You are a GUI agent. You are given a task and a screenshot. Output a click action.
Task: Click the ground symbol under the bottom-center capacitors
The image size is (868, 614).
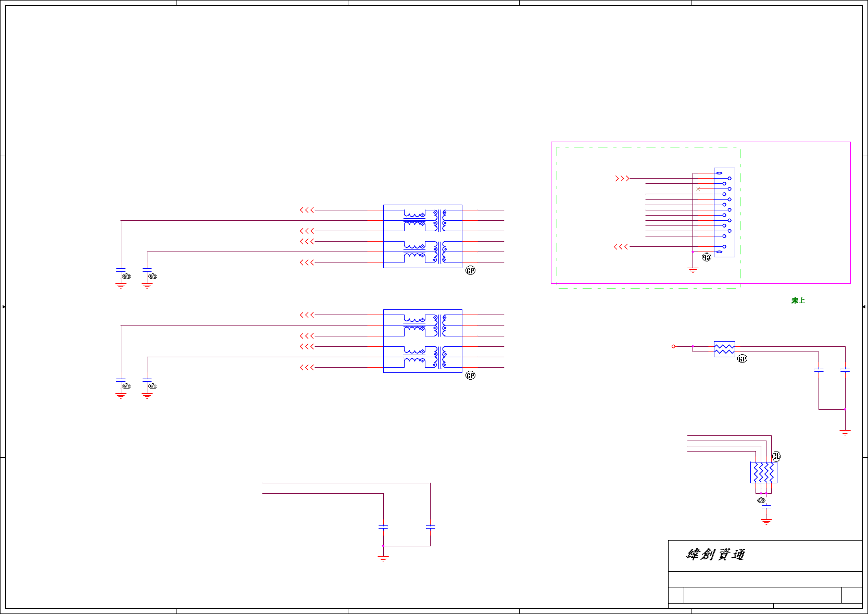[383, 558]
